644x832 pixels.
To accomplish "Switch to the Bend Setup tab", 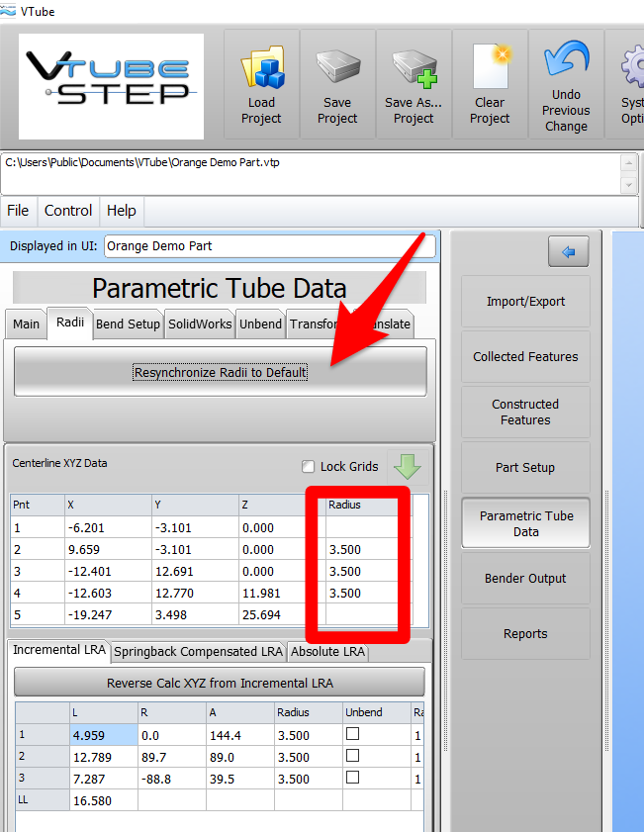I will (x=128, y=324).
